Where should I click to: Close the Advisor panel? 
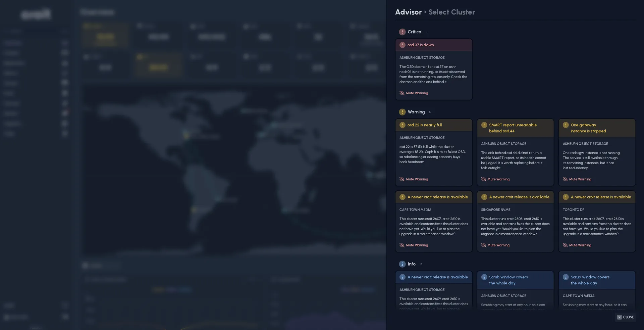[625, 317]
